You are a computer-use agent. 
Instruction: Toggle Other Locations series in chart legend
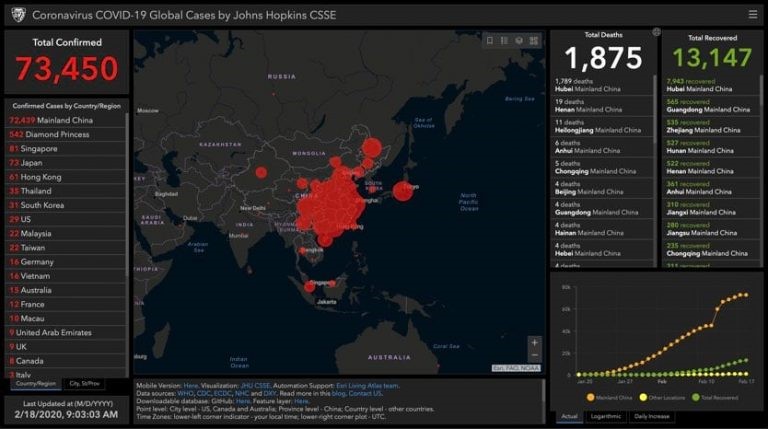(662, 398)
